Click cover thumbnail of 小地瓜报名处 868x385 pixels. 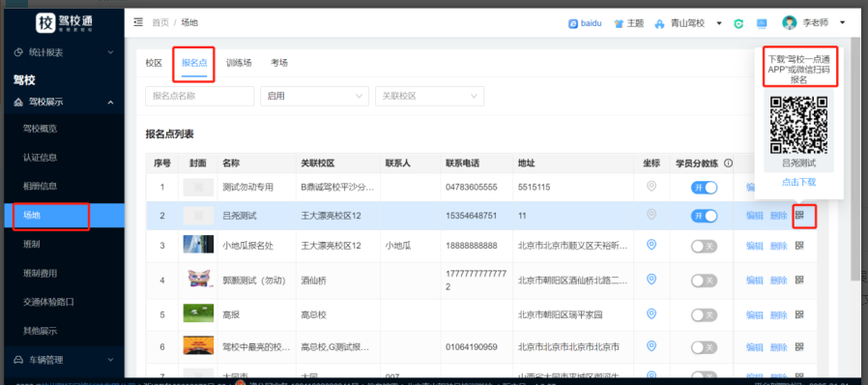[x=198, y=245]
